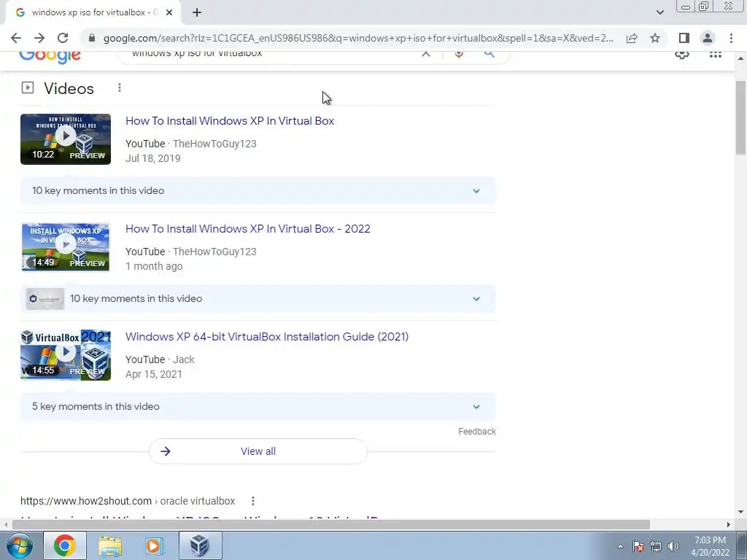View site info via the padlock icon
The height and width of the screenshot is (560, 747).
[x=92, y=38]
